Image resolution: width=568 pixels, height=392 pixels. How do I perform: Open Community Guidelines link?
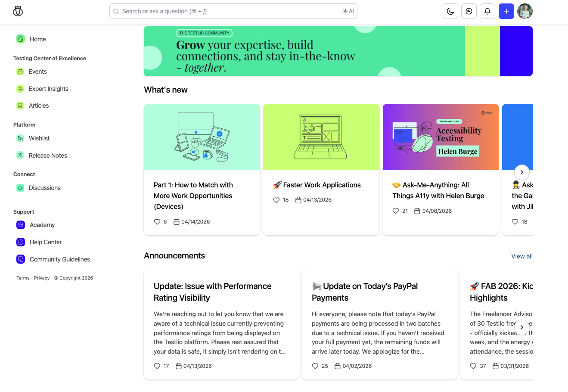[x=60, y=259]
